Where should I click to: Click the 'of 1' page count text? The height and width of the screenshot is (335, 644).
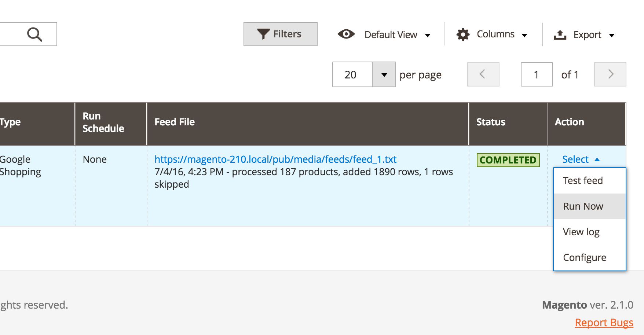(570, 75)
